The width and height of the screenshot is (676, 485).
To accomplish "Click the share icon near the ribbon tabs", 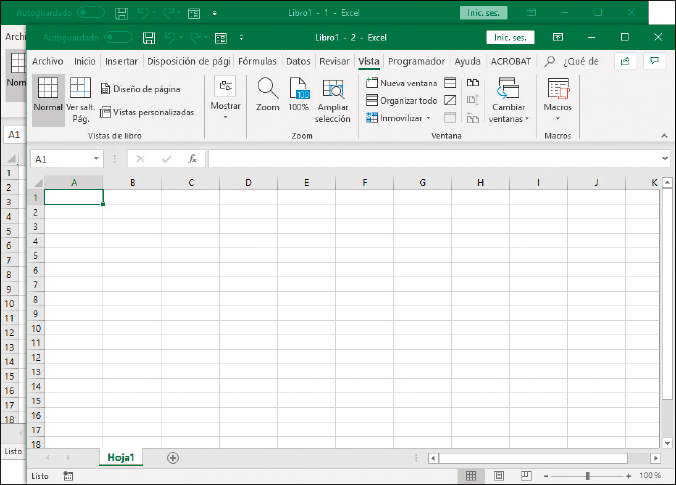I will pos(625,61).
